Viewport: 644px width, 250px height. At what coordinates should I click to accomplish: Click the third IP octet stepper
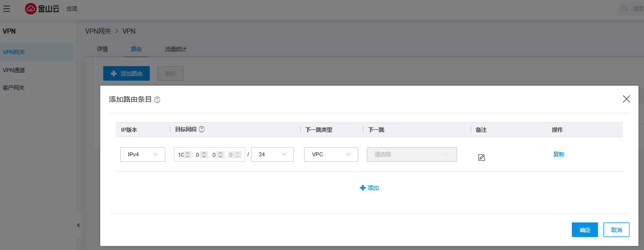coord(221,155)
